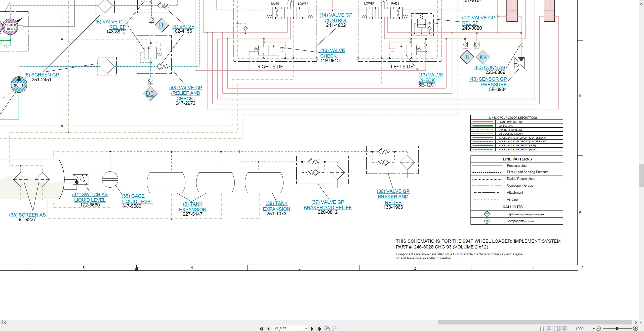The height and width of the screenshot is (331, 644).
Task: Click the previous view icon
Action: 327,328
